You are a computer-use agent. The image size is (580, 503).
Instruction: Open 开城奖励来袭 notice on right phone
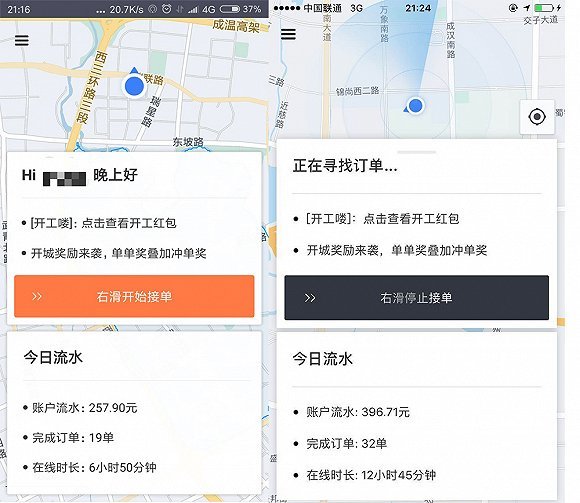390,250
